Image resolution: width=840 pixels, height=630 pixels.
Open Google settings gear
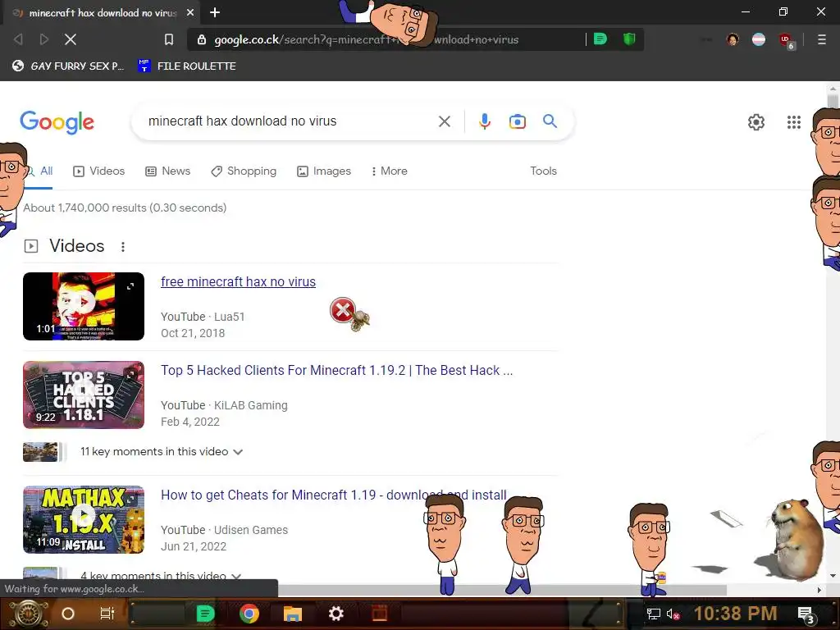[x=756, y=122]
